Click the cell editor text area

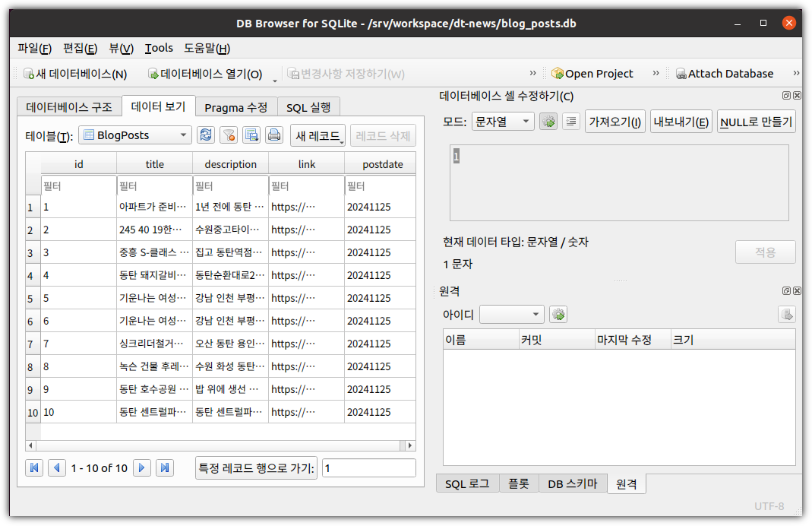pos(619,183)
